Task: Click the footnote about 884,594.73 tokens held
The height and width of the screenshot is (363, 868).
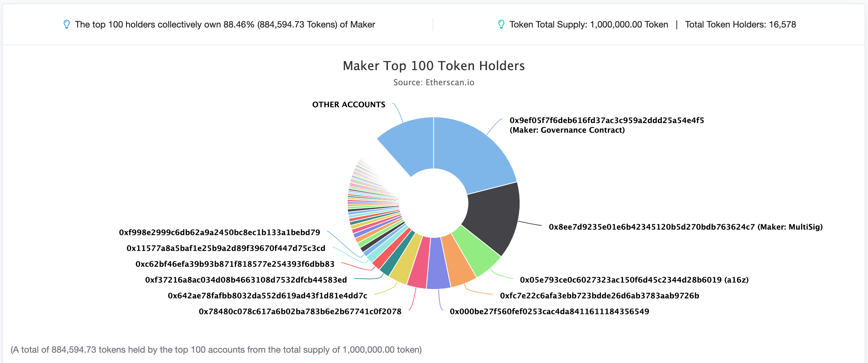Action: click(216, 350)
